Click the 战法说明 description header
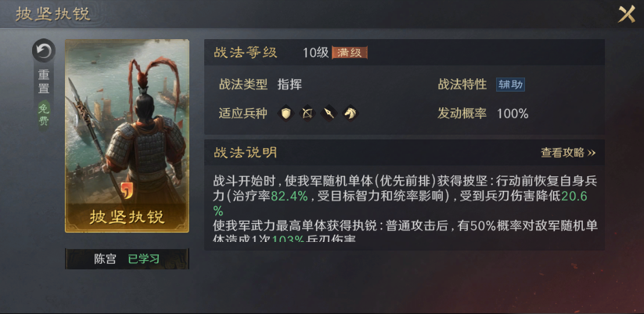 point(245,153)
